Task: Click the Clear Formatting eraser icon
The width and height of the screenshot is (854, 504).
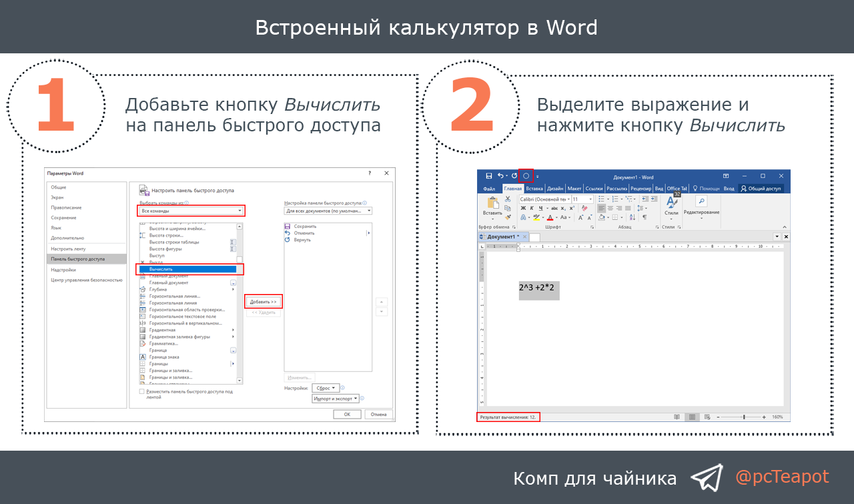Action: [x=584, y=208]
